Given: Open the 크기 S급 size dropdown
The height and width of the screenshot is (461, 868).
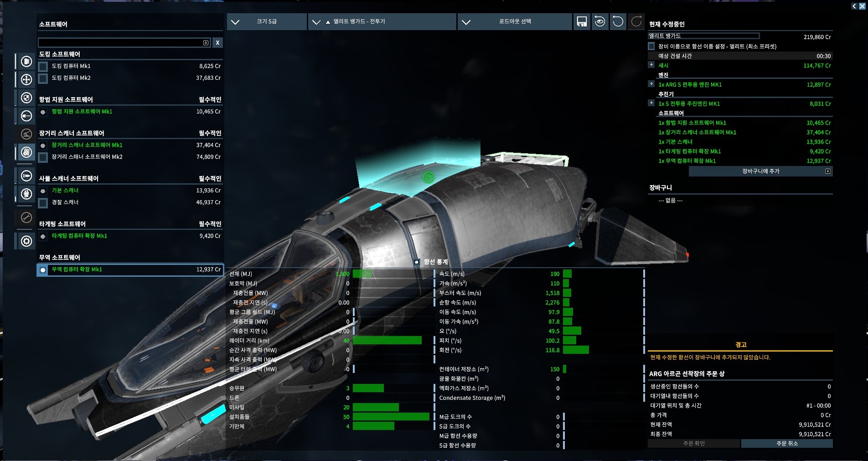Looking at the screenshot, I should point(267,21).
